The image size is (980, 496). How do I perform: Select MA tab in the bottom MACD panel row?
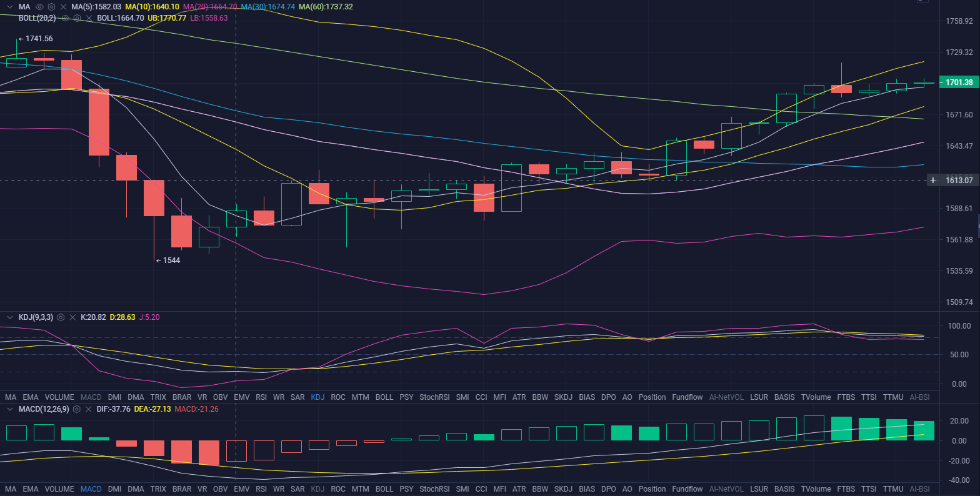click(x=11, y=489)
